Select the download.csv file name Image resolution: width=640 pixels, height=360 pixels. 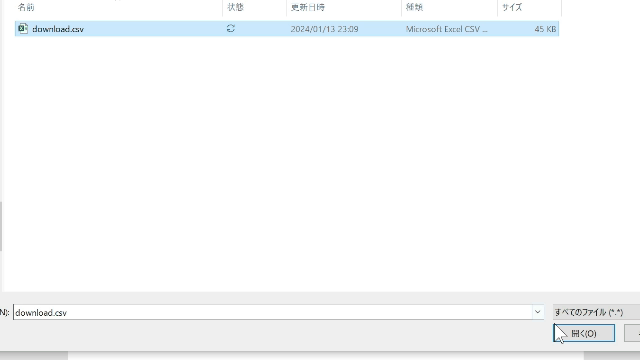58,29
